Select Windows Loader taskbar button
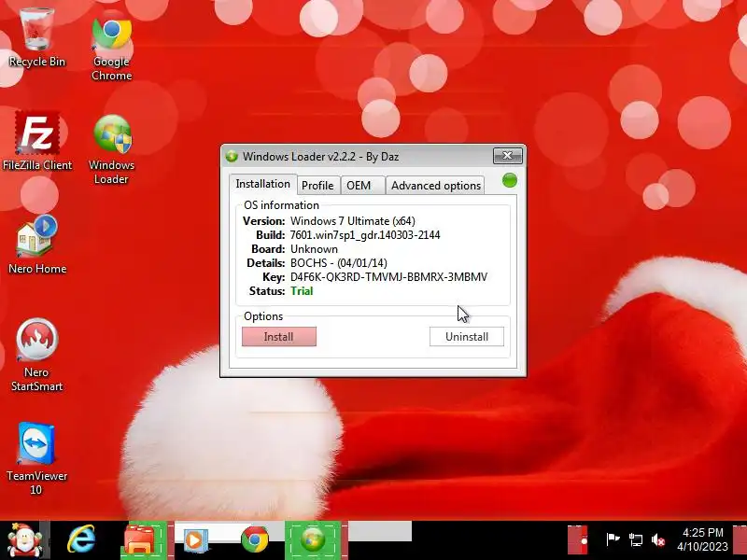 [x=313, y=540]
